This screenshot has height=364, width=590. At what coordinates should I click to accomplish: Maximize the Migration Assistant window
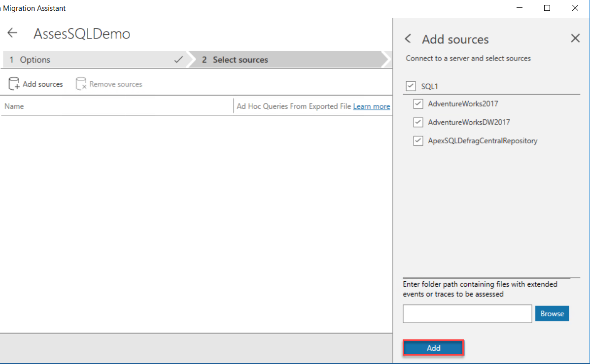click(547, 8)
